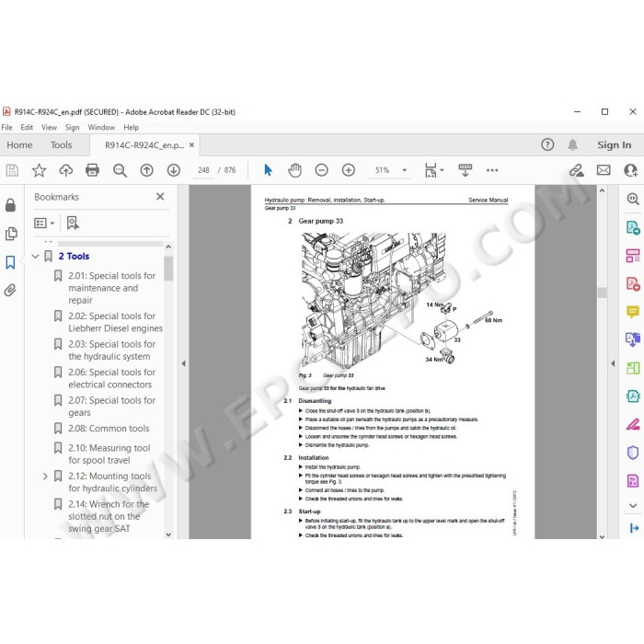The image size is (644, 644).
Task: Choose the Selection arrow tool
Action: pyautogui.click(x=268, y=170)
